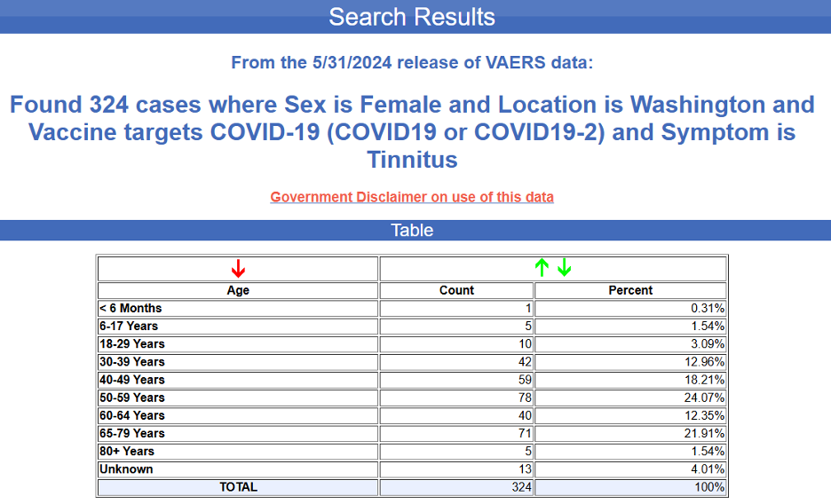Select the '30-39 Years' row label

point(132,362)
